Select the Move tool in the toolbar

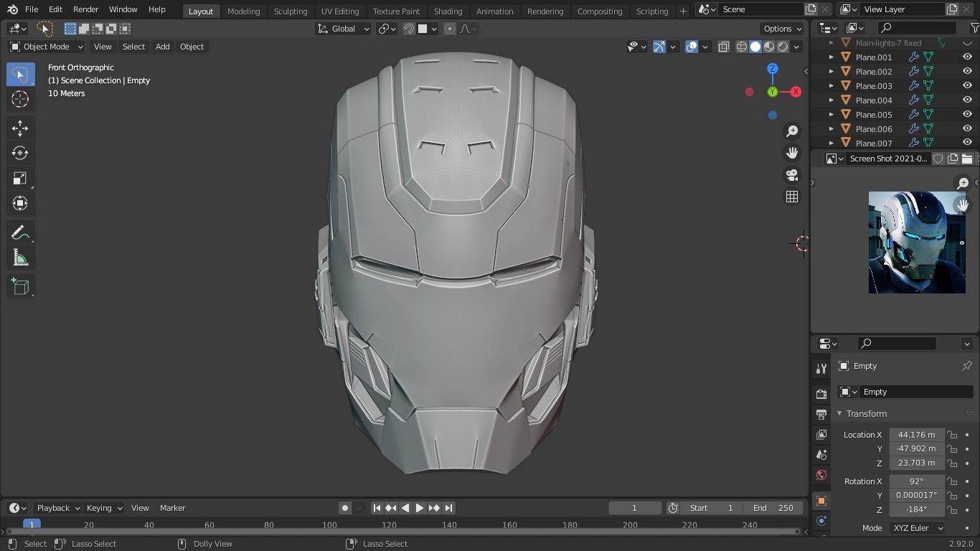click(20, 128)
